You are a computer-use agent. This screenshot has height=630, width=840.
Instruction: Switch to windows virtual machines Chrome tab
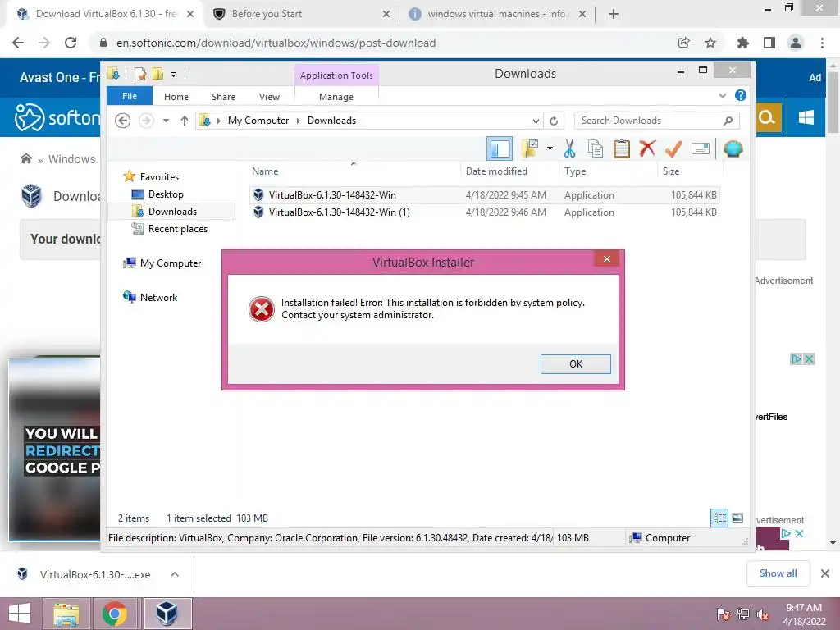(497, 14)
